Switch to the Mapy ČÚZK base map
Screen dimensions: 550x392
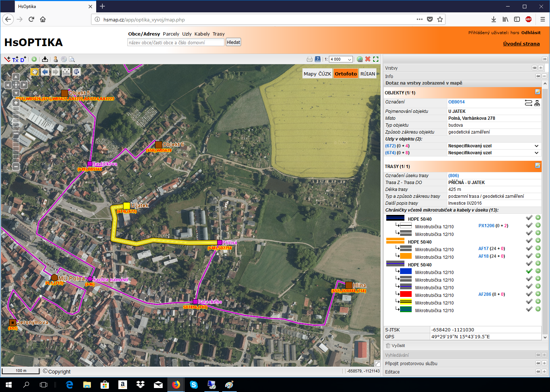pos(317,74)
